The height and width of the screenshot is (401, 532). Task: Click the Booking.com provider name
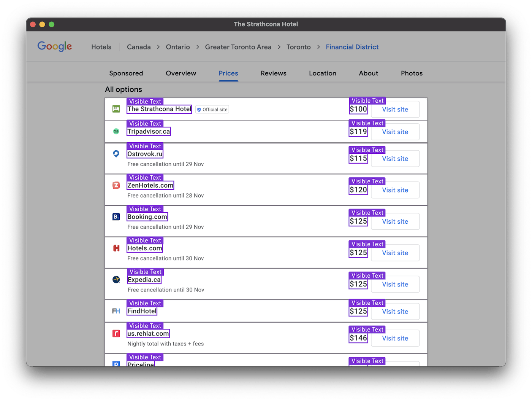147,217
